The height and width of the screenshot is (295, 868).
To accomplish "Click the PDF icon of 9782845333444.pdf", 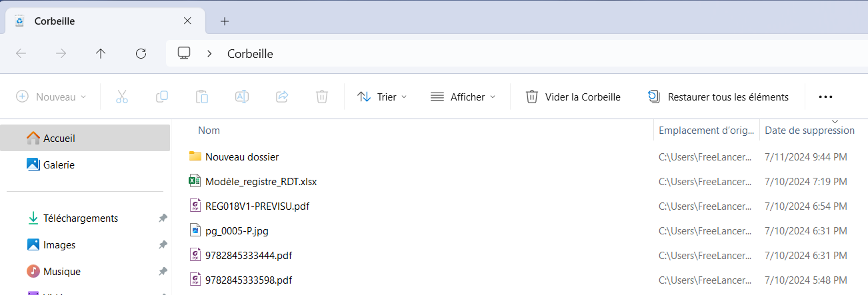I will [x=195, y=255].
